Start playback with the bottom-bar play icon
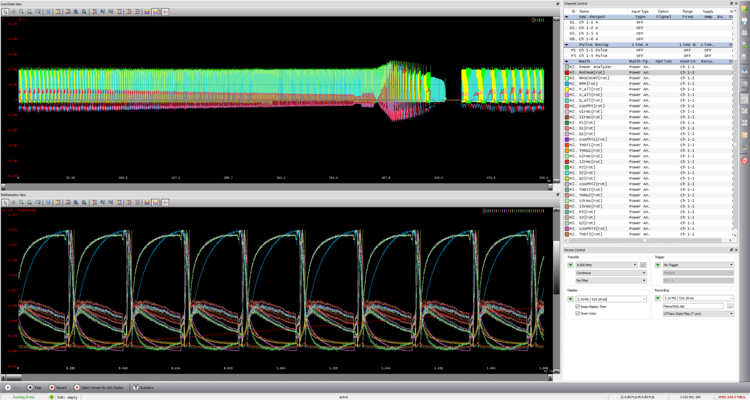Image resolution: width=750 pixels, height=400 pixels. click(x=8, y=388)
